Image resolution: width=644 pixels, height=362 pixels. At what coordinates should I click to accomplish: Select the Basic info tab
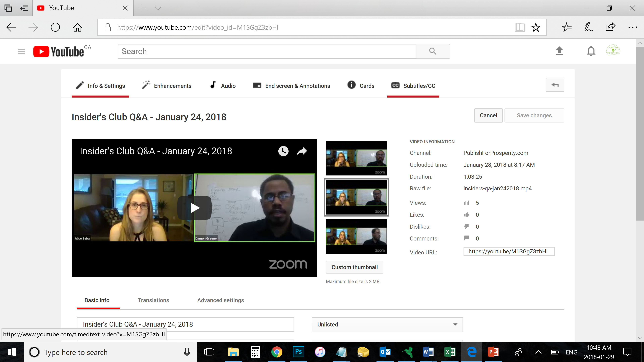point(97,300)
